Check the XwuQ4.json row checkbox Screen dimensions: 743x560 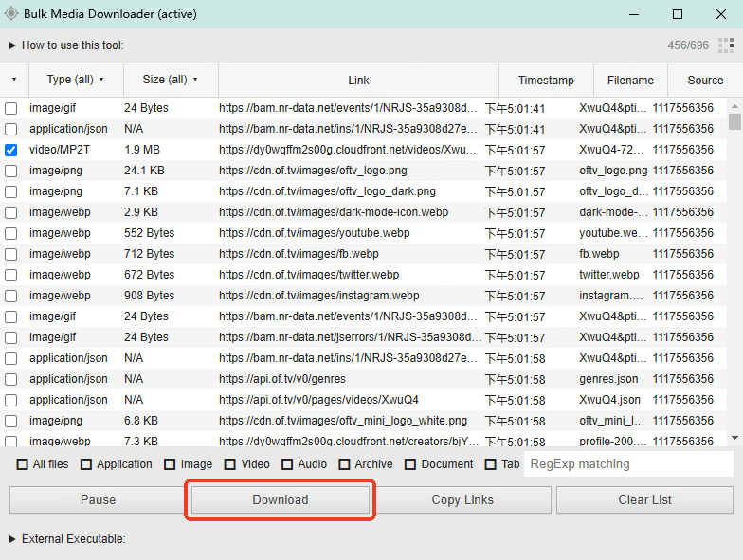(x=11, y=400)
